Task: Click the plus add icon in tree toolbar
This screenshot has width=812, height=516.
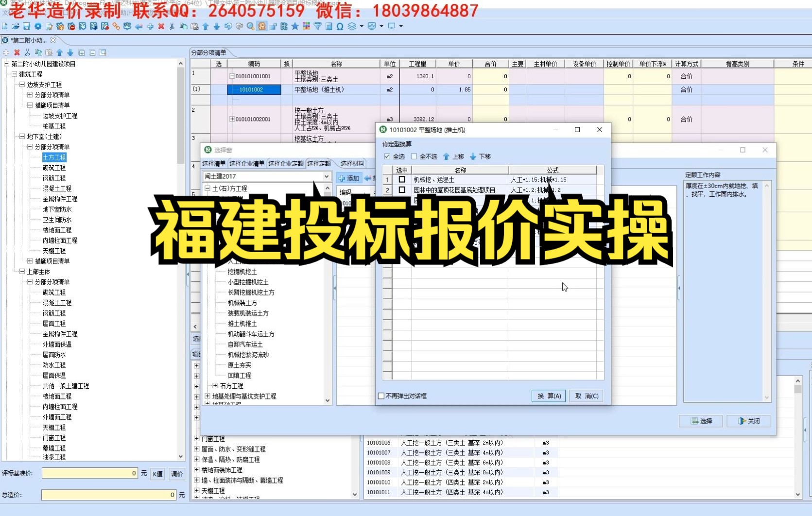Action: click(6, 52)
